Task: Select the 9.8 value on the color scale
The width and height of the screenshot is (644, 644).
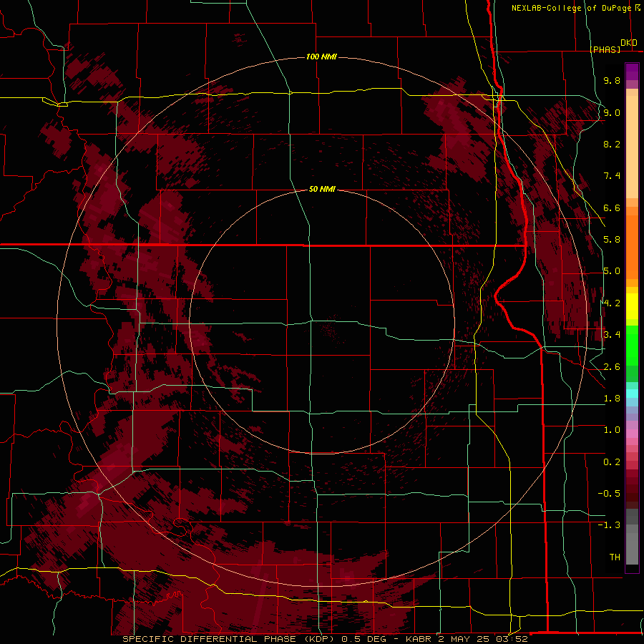Action: 612,80
